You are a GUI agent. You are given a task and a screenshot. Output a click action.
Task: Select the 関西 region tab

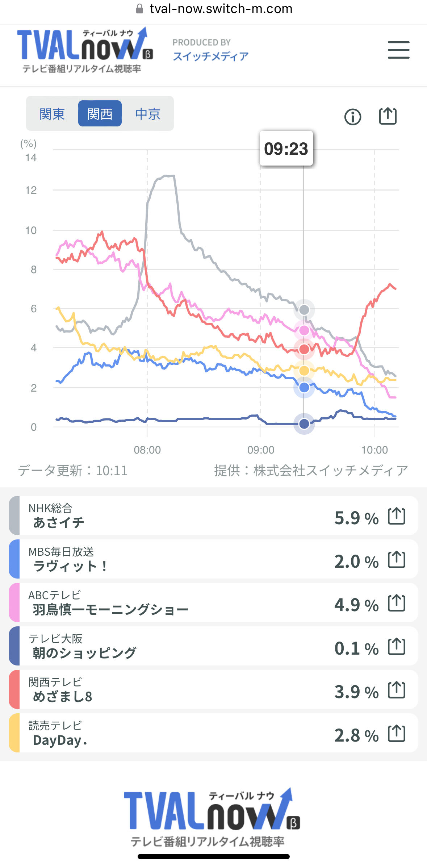[100, 114]
